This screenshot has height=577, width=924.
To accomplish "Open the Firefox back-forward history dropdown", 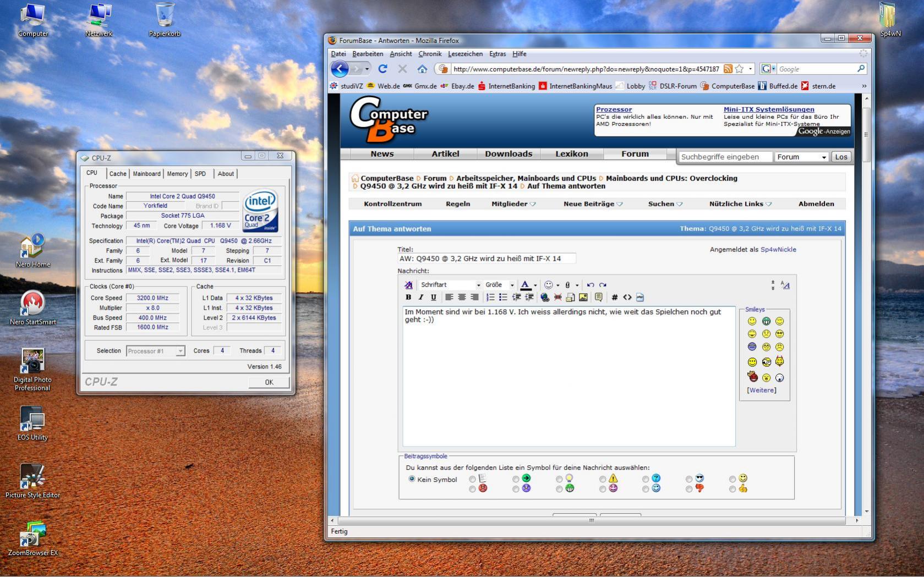I will pyautogui.click(x=367, y=69).
